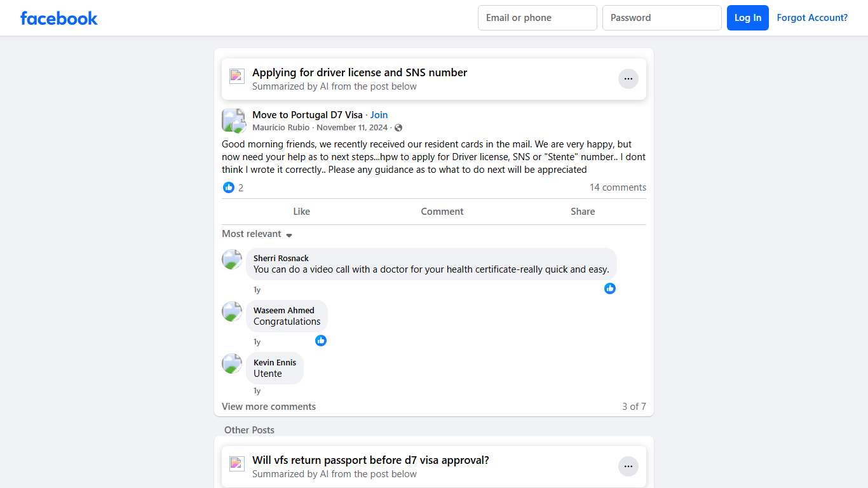Screen dimensions: 868x488
Task: Open the 14 comments list
Action: pyautogui.click(x=618, y=187)
